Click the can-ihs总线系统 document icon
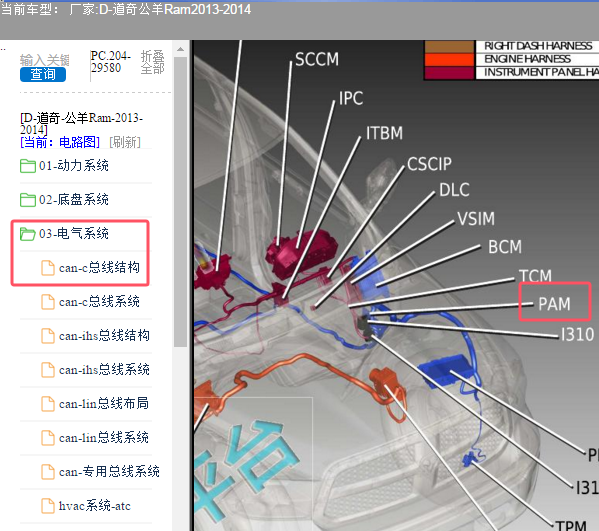The height and width of the screenshot is (531, 599). point(48,370)
